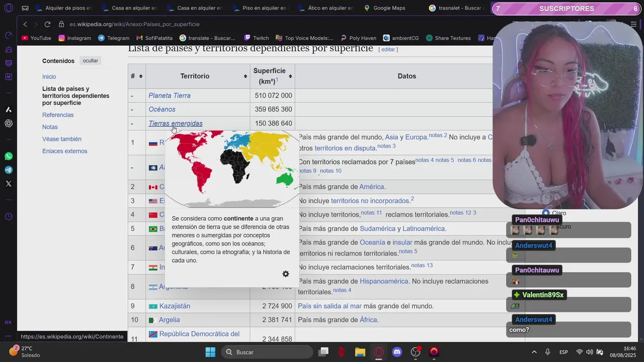Open Hispanoamérica link in Argentina row

click(x=384, y=282)
